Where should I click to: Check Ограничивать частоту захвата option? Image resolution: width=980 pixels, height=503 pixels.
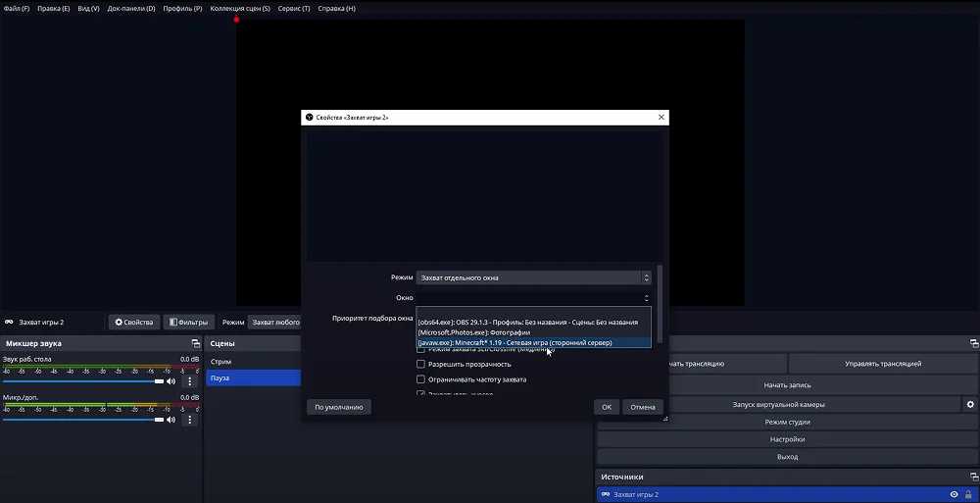(x=421, y=379)
